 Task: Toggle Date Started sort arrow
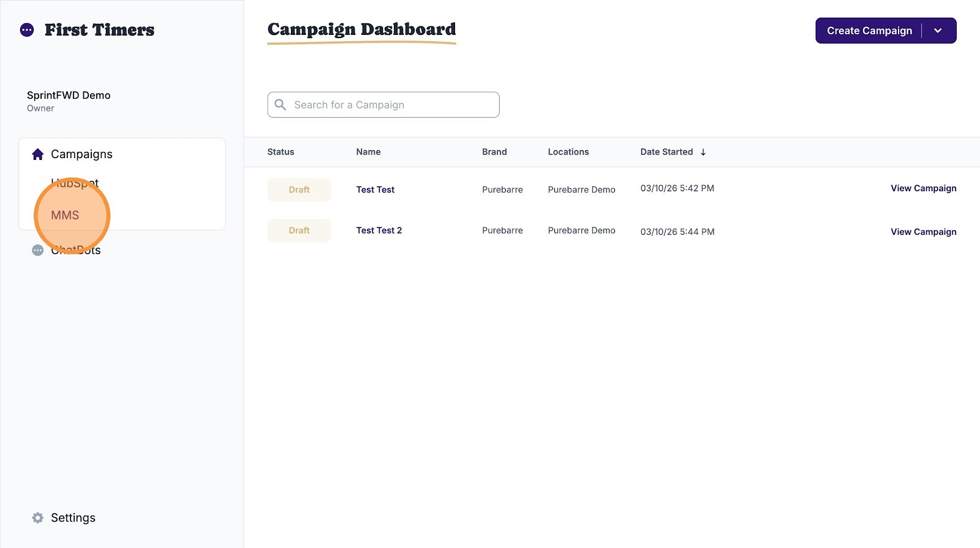(703, 152)
